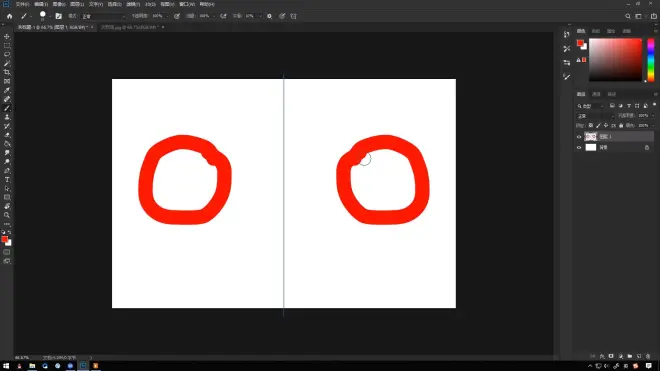Toggle the lock all button in Layers panel

(621, 125)
